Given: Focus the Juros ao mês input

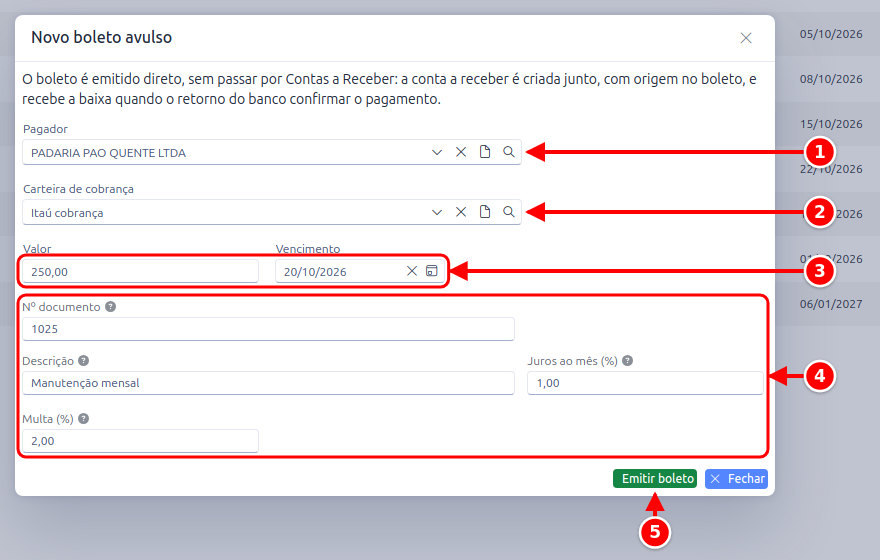Looking at the screenshot, I should [645, 383].
